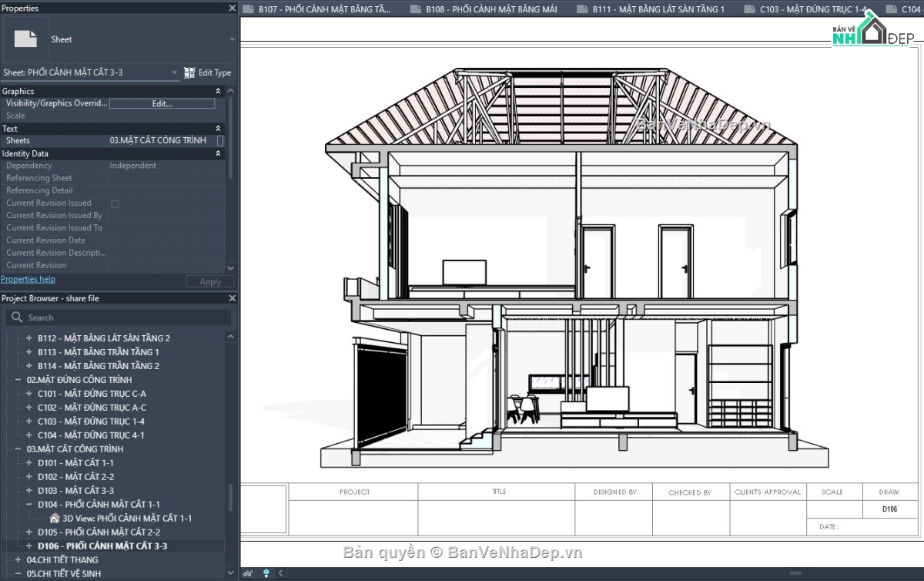This screenshot has width=924, height=581.
Task: Toggle the Current Revision Issued checkbox
Action: [x=115, y=203]
